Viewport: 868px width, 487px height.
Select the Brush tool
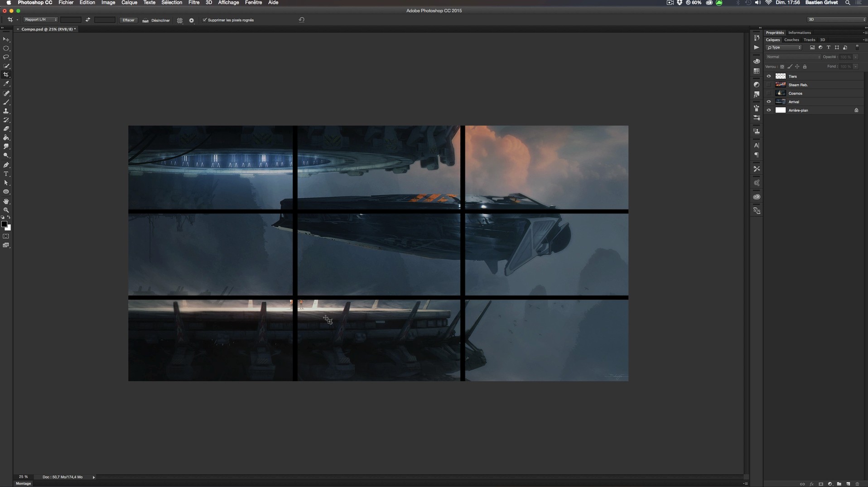[6, 102]
